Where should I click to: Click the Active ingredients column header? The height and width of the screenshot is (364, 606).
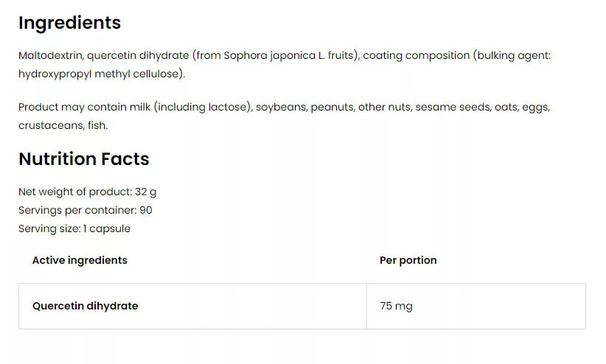coord(80,260)
